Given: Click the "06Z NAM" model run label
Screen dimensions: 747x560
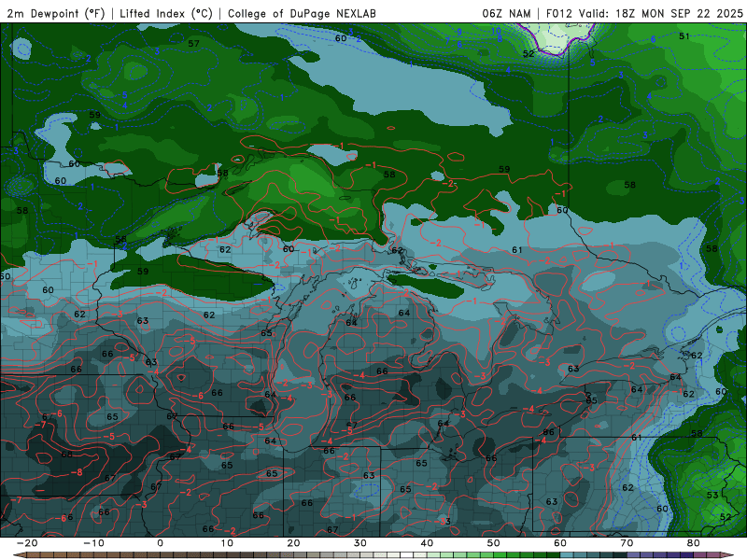Looking at the screenshot, I should pos(506,13).
